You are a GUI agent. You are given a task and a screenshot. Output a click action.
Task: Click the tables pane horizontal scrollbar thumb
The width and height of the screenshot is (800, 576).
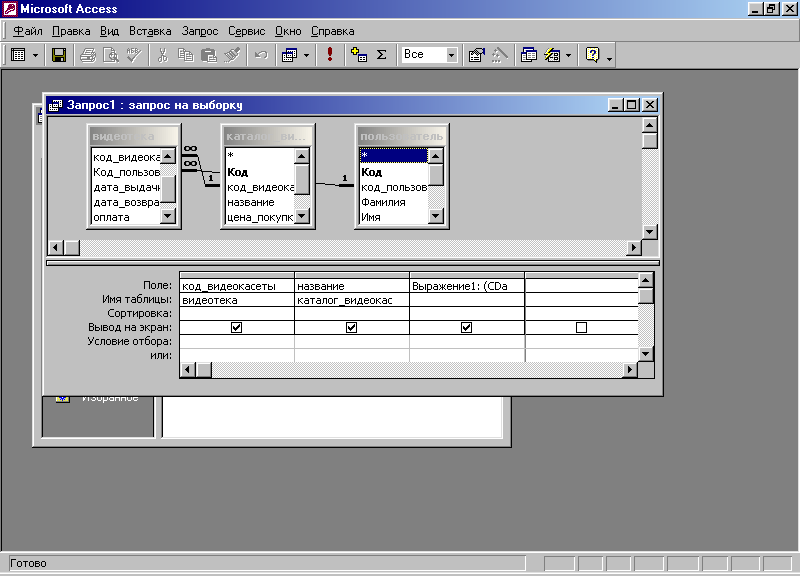(72, 248)
